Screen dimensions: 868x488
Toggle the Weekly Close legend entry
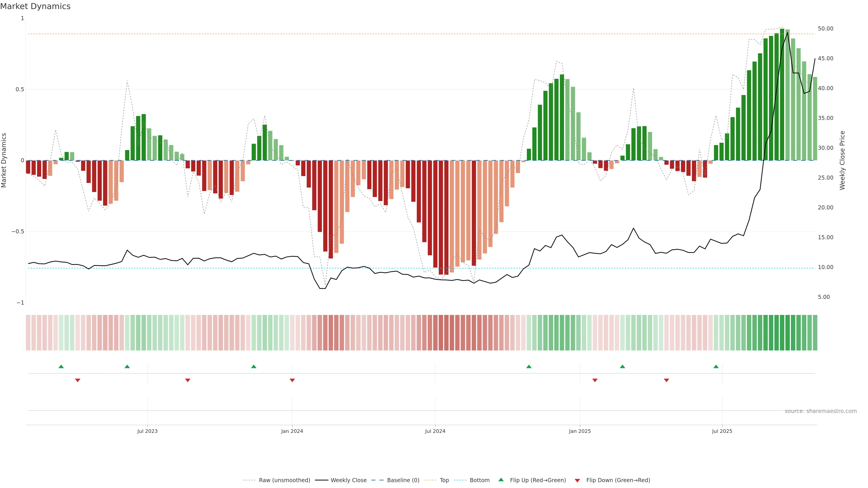pos(348,480)
